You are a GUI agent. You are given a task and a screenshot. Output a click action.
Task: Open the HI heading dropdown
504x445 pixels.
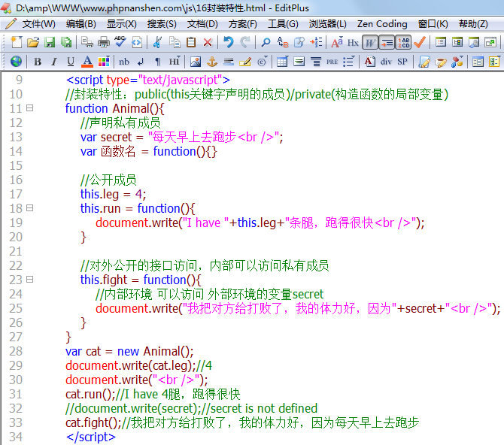(x=175, y=61)
